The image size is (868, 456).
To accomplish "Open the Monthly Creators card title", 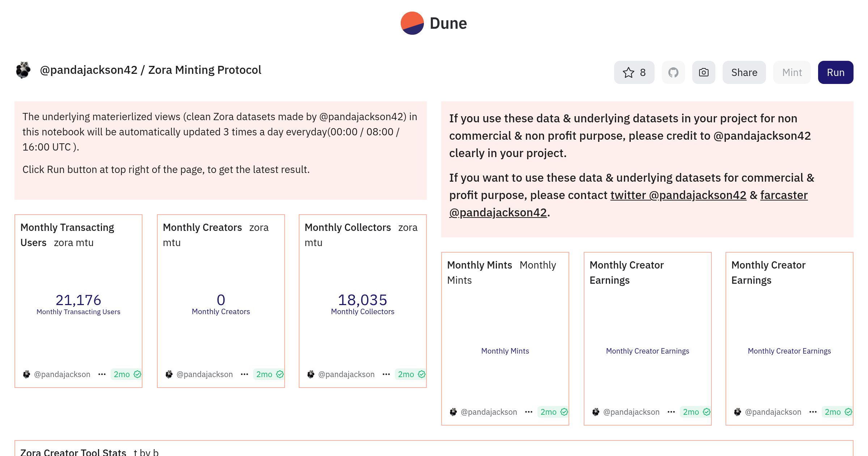I will (x=202, y=227).
